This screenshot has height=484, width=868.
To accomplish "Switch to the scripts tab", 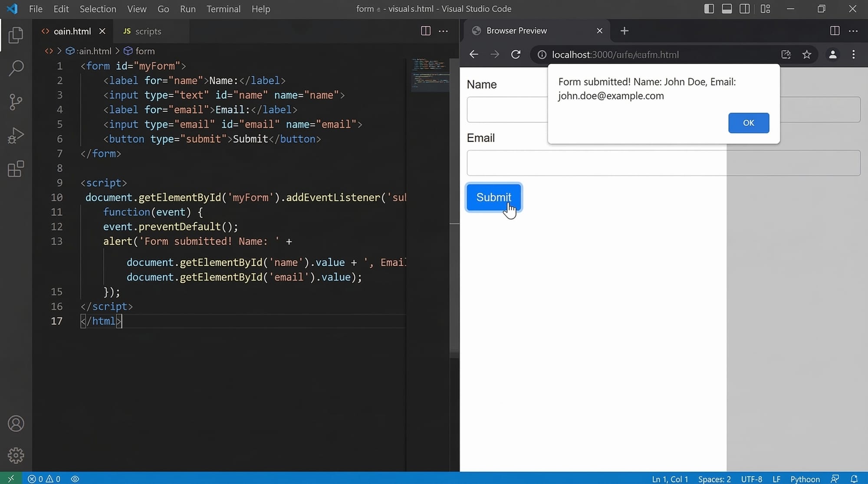I will 148,31.
